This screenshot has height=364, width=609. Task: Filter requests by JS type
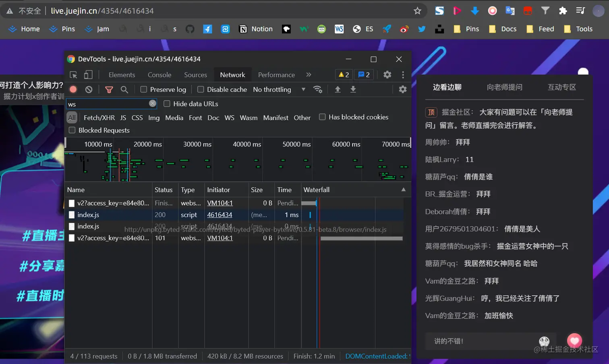click(x=123, y=118)
